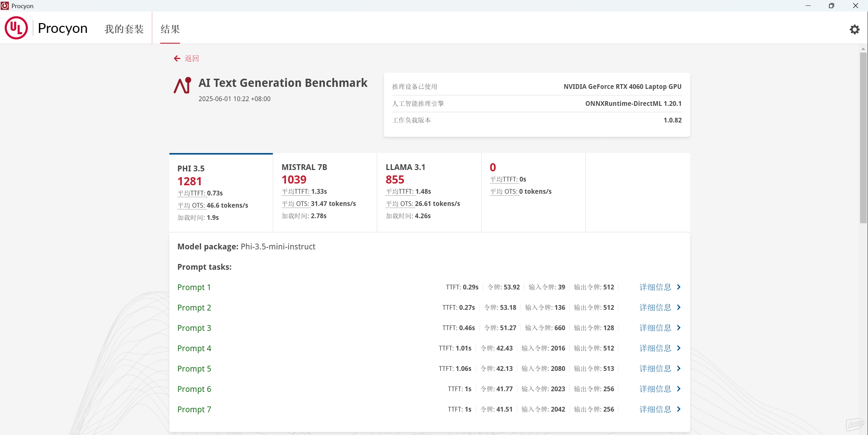Image resolution: width=868 pixels, height=435 pixels.
Task: Switch to the 结果 tab
Action: click(170, 29)
